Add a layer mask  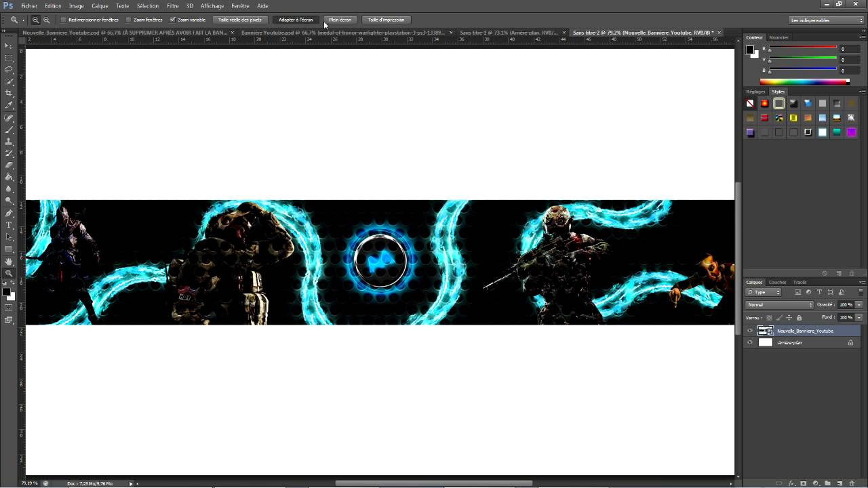click(803, 483)
